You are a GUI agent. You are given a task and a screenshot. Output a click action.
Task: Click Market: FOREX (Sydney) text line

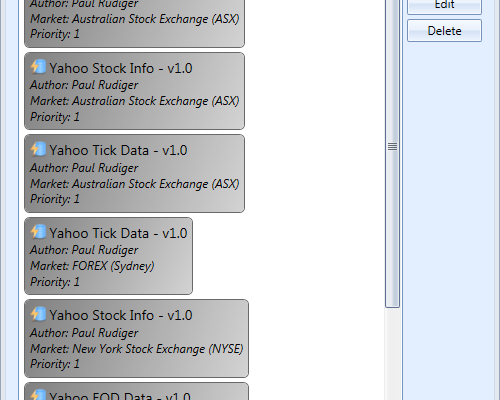pos(92,266)
